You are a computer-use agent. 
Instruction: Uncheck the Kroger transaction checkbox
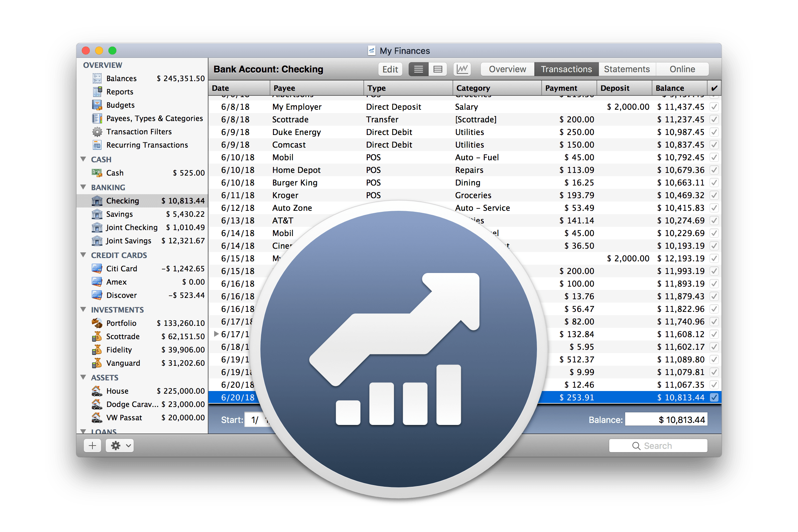click(714, 195)
